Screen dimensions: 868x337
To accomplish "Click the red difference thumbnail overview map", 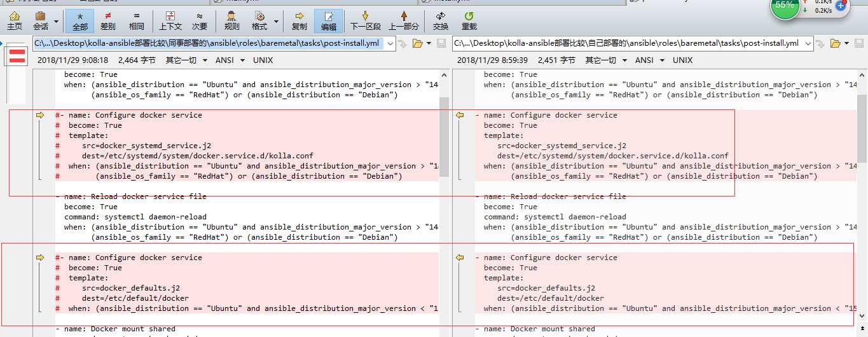I will 17,55.
